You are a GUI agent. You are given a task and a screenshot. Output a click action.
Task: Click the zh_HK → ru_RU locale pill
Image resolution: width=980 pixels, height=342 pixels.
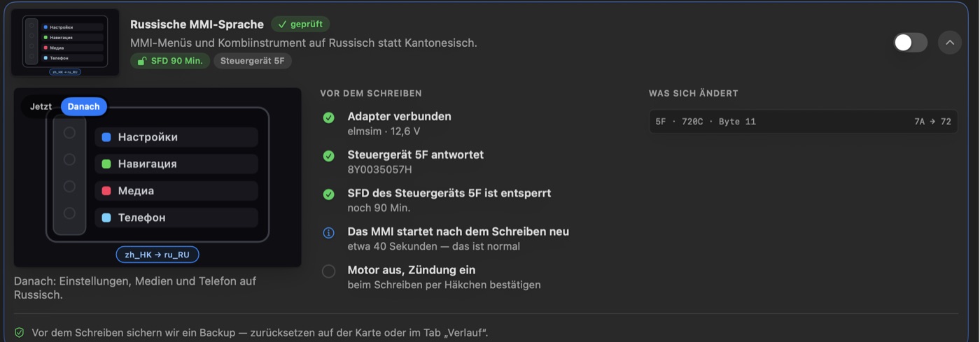[x=157, y=255]
